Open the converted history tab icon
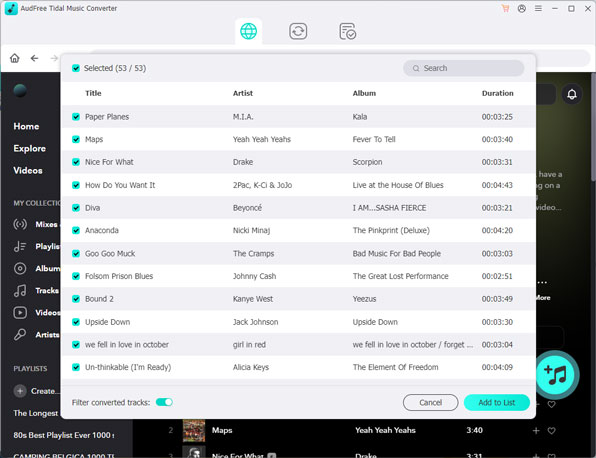596x458 pixels. [x=347, y=31]
